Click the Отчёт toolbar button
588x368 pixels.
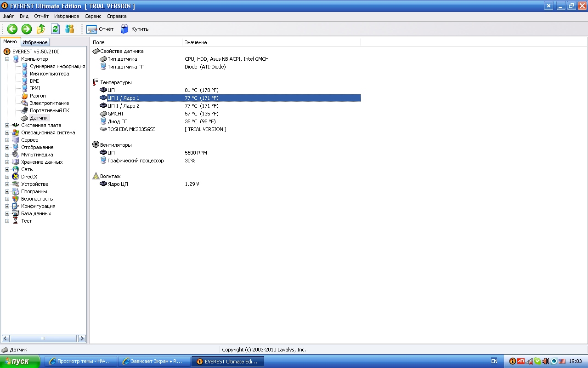tap(100, 29)
